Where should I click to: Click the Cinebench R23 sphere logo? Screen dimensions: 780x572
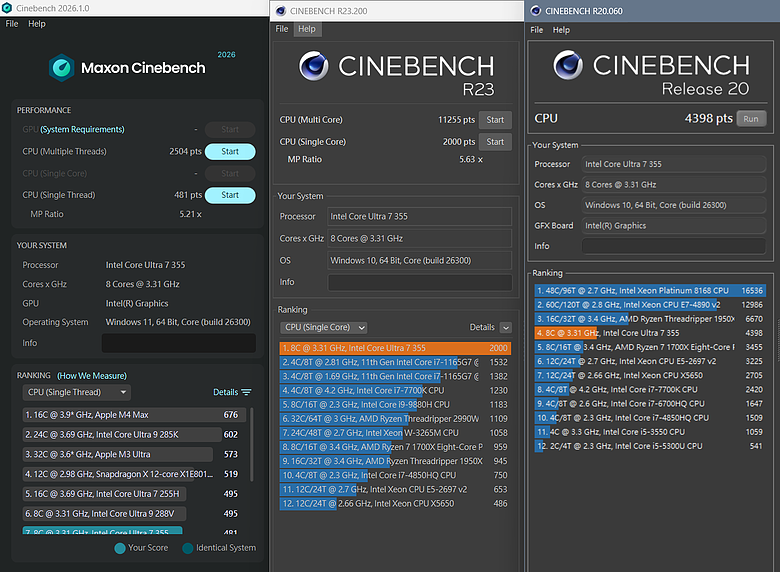pyautogui.click(x=313, y=66)
